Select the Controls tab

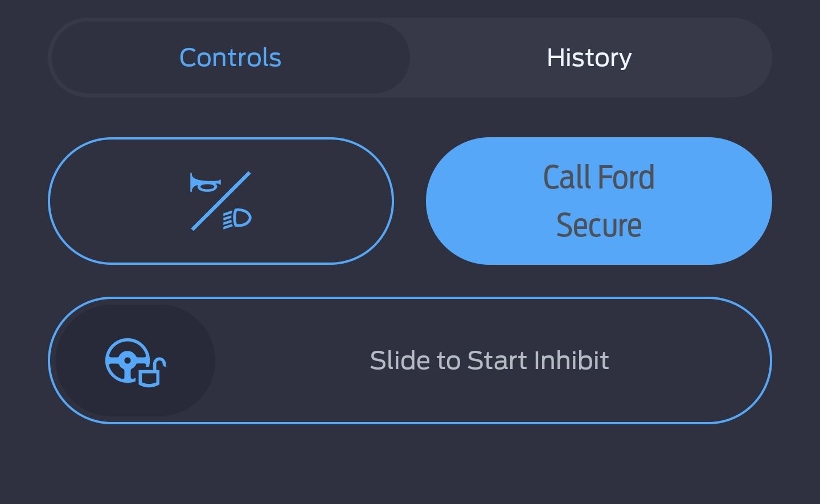coord(230,58)
